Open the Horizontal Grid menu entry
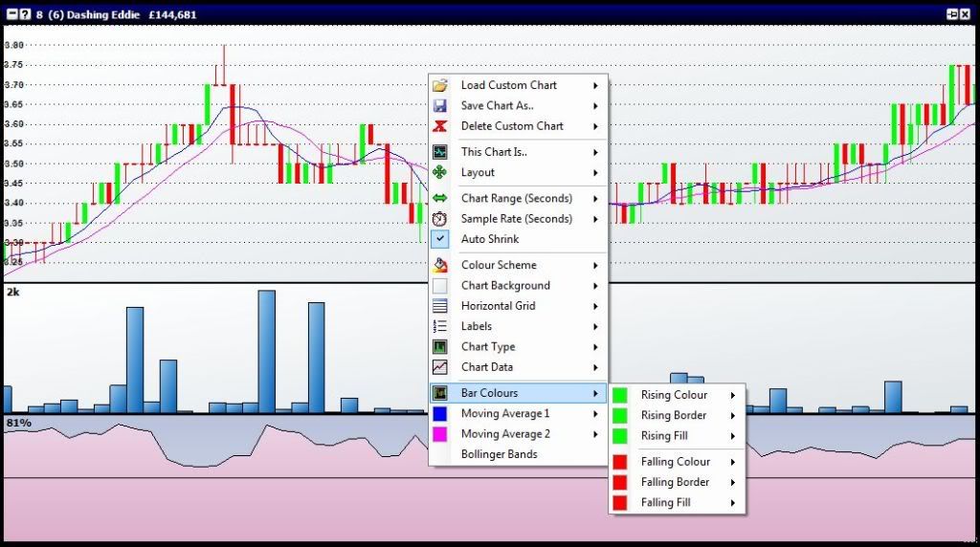Viewport: 980px width, 547px height. [518, 306]
